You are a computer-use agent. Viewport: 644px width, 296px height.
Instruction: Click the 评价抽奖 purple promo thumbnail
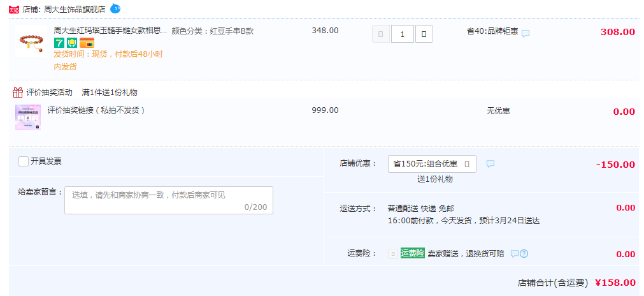coord(28,117)
